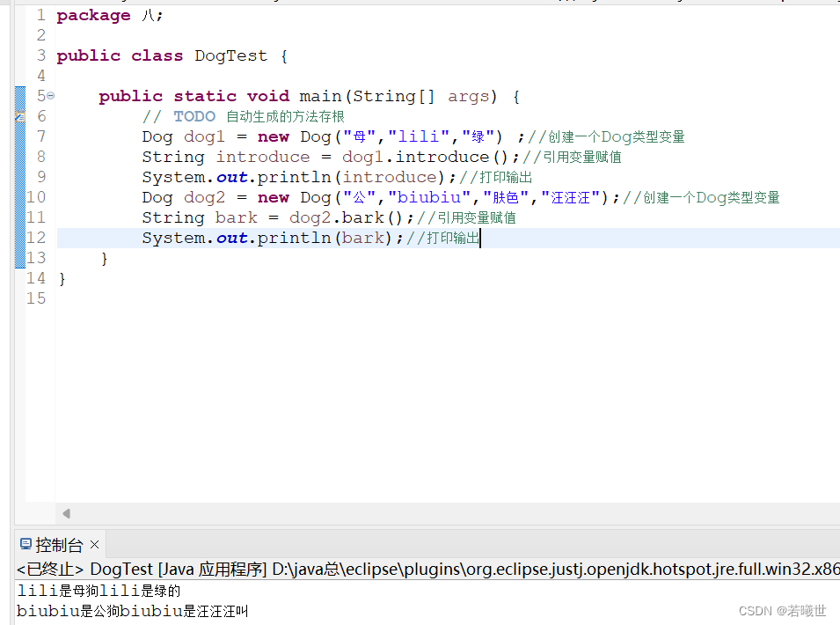840x625 pixels.
Task: Click the console output line biubiu是公狗biubiu是汪汪汪叫
Action: point(128,610)
